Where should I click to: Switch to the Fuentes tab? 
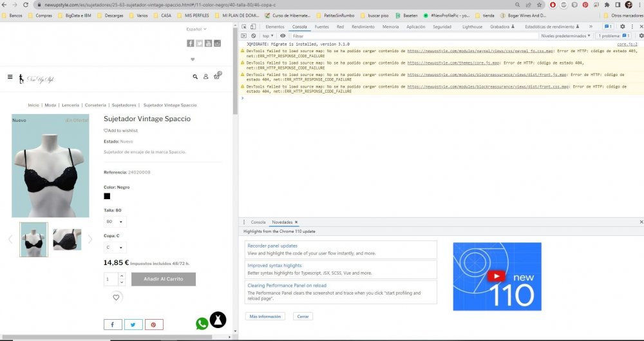pos(321,26)
